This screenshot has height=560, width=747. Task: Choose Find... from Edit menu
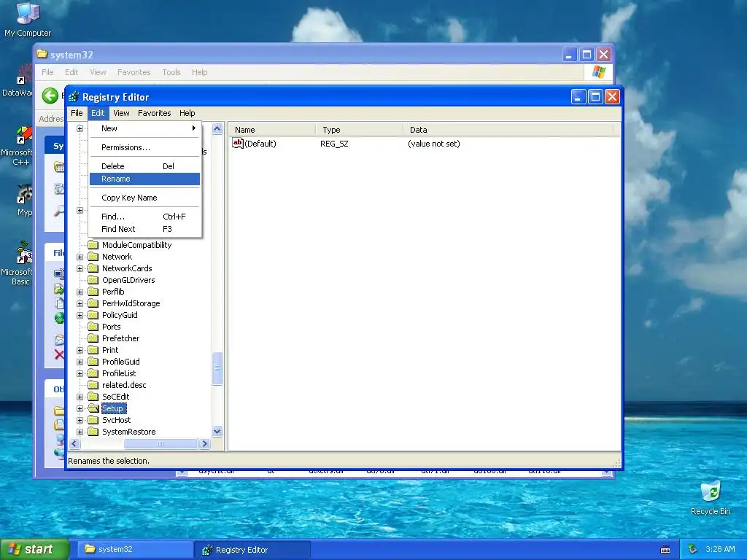point(144,216)
